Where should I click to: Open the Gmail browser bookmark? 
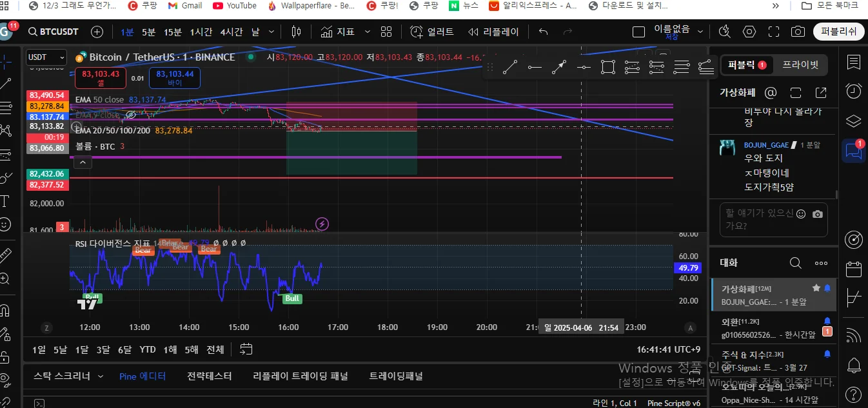[x=184, y=6]
